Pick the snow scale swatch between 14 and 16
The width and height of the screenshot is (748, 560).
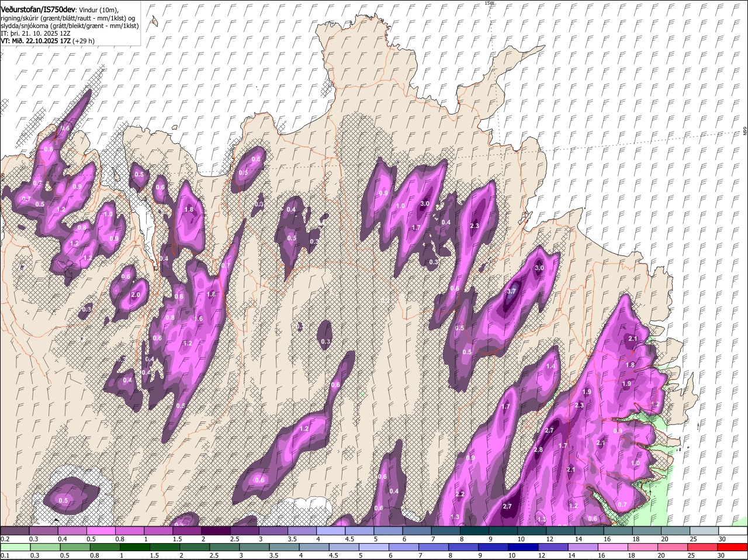590,531
